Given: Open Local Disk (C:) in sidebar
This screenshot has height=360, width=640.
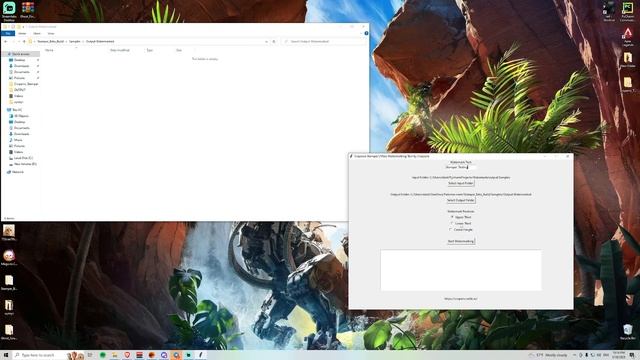Looking at the screenshot, I should coord(23,158).
